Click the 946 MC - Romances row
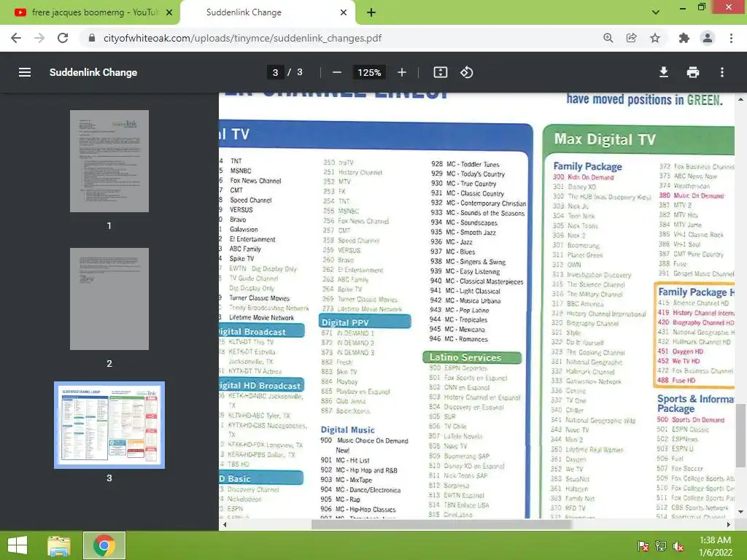This screenshot has width=747, height=560. 459,339
